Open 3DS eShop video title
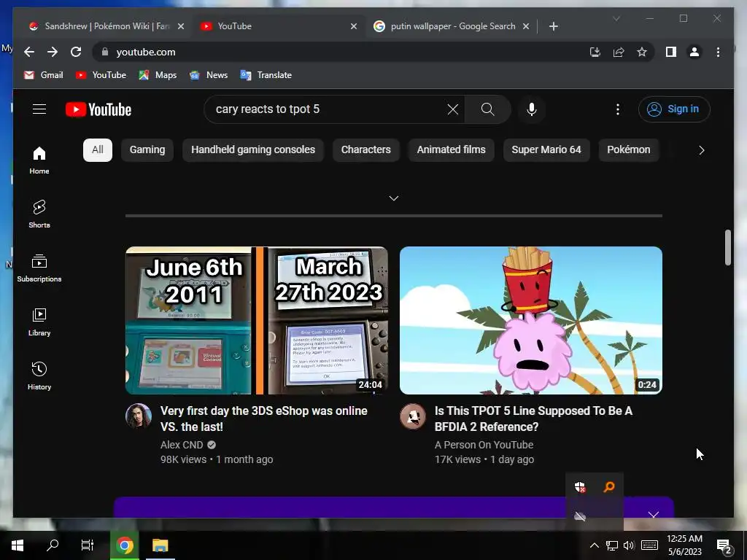 [264, 419]
